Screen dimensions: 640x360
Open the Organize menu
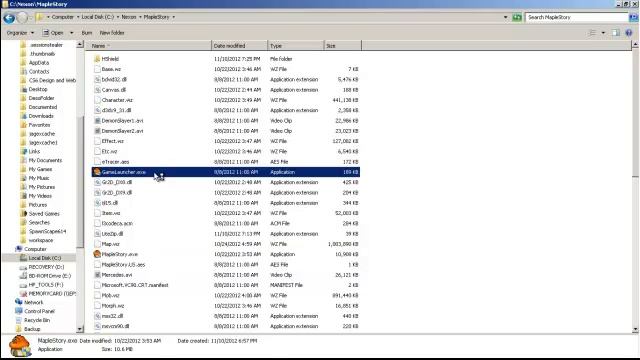coord(20,33)
